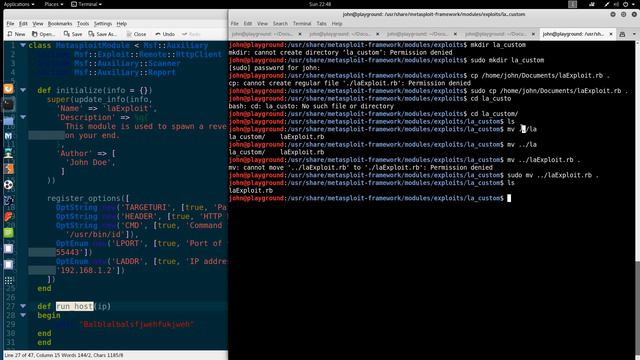Open the editor Tools menu

83,24
